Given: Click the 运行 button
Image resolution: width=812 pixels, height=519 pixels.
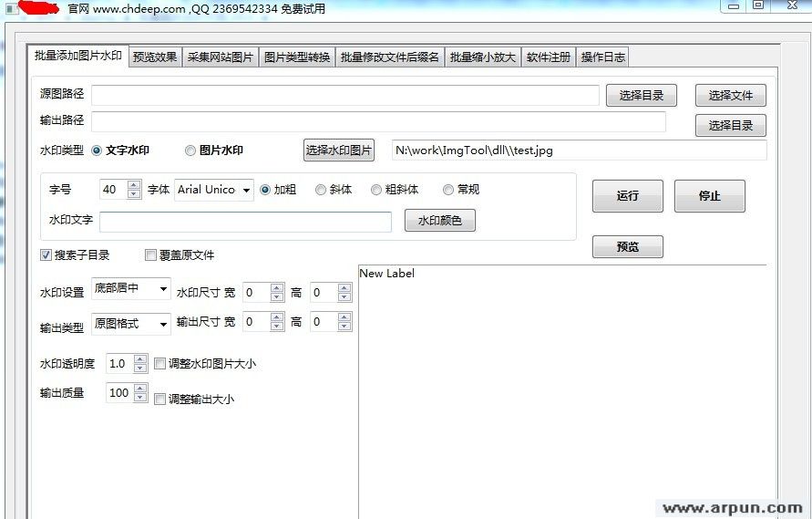Looking at the screenshot, I should 627,196.
